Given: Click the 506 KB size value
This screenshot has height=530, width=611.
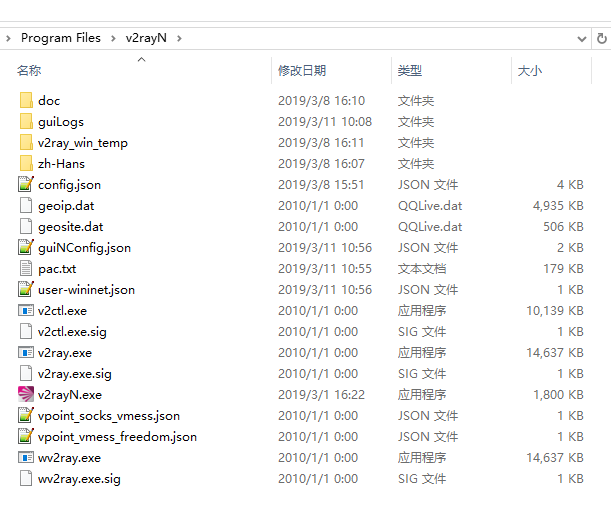Looking at the screenshot, I should pyautogui.click(x=563, y=226).
